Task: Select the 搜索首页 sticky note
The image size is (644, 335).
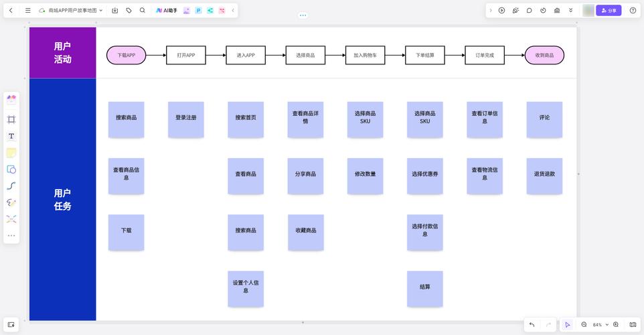Action: [246, 120]
